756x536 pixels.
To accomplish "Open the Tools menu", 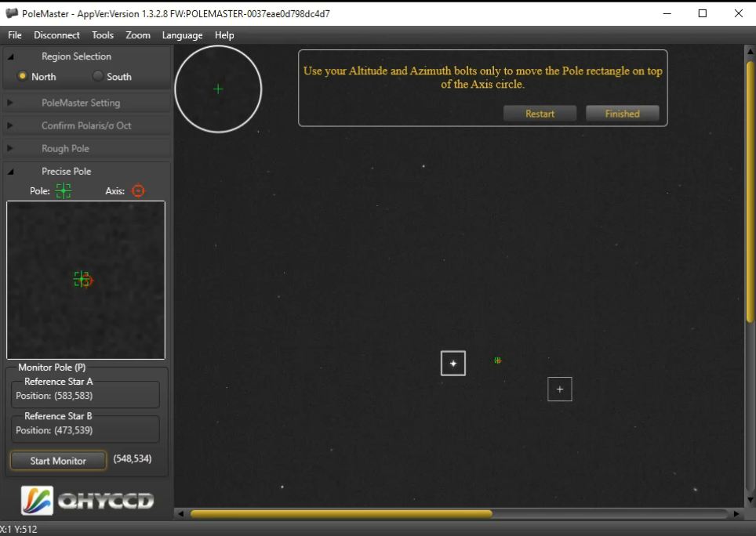I will coord(102,35).
